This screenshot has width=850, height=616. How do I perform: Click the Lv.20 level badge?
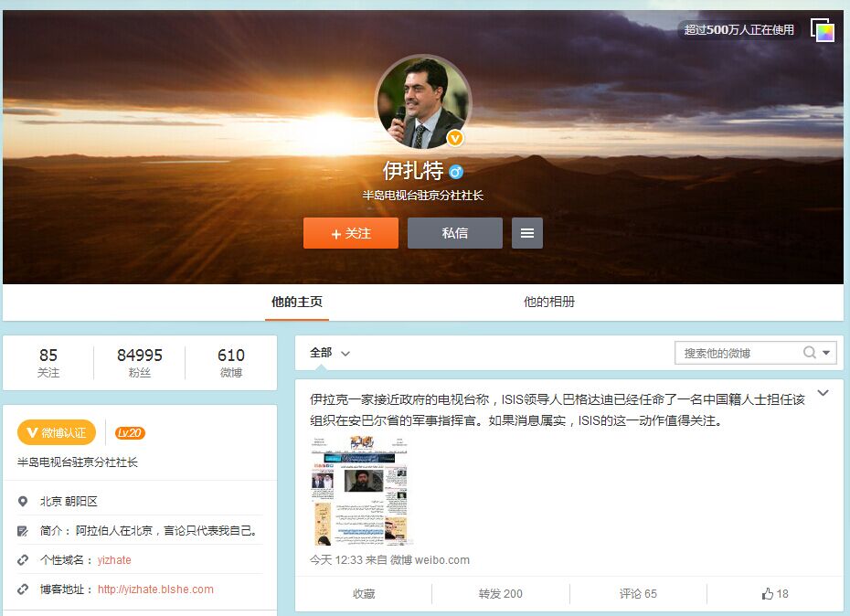(130, 433)
